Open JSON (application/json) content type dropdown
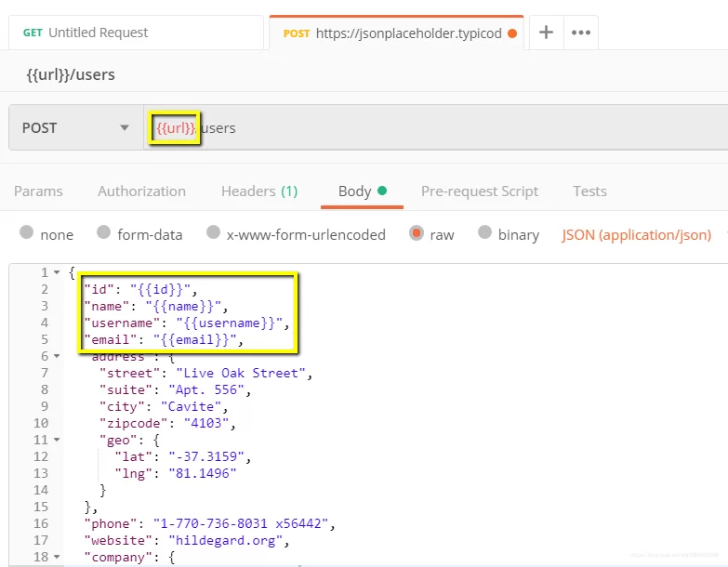Screen dimensions: 728x567 636,235
